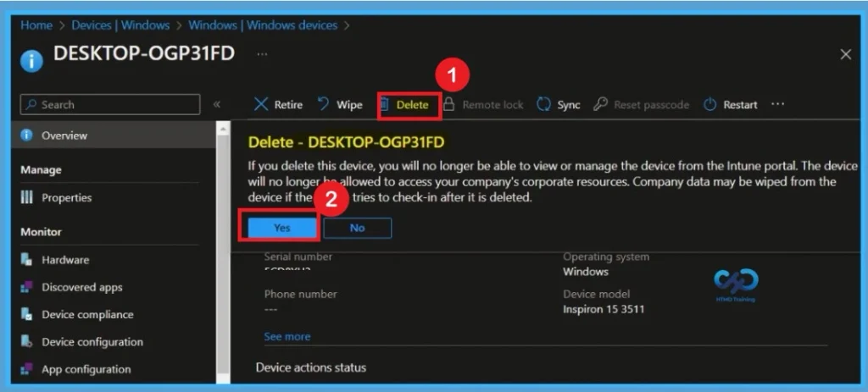
Task: Click the DESKTOP-OGP31FD page title
Action: pyautogui.click(x=144, y=54)
